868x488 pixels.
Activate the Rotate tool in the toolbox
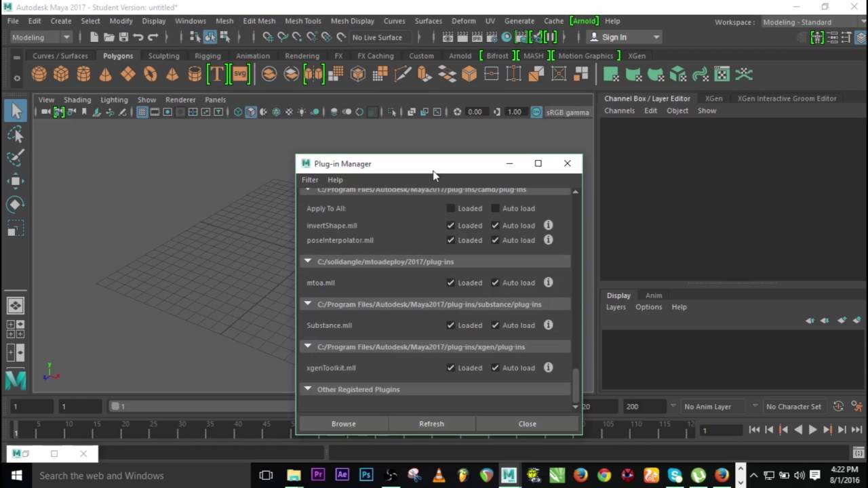[16, 204]
